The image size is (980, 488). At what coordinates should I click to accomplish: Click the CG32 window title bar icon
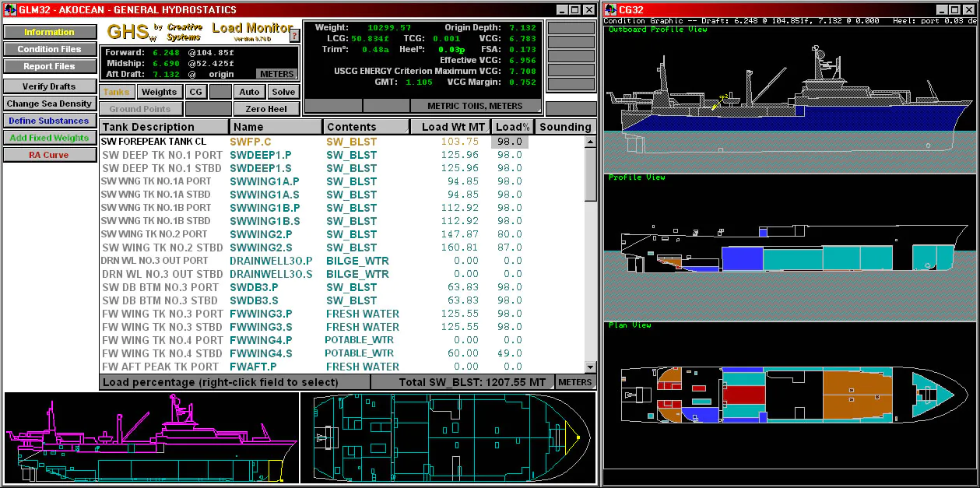click(x=611, y=9)
